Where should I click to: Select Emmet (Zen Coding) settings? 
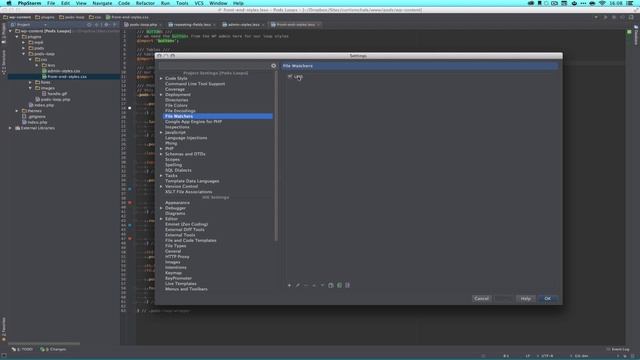[x=186, y=224]
